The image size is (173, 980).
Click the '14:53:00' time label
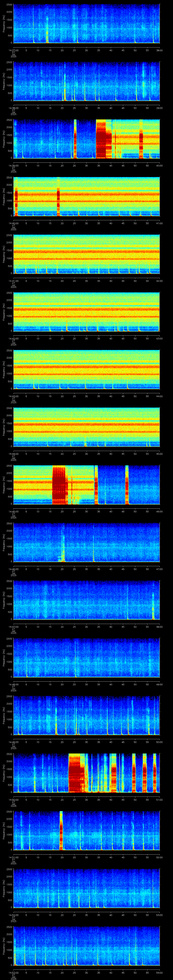(x=13, y=972)
